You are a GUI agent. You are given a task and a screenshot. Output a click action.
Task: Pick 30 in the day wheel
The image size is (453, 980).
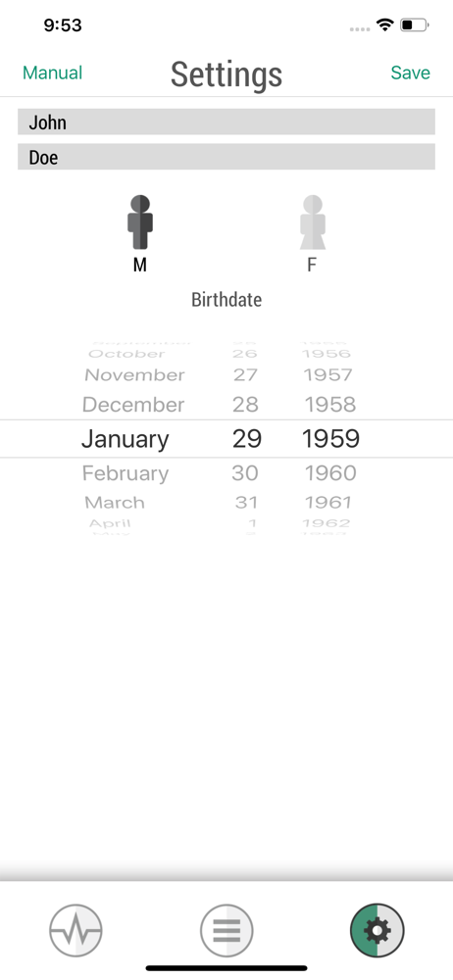click(x=245, y=473)
